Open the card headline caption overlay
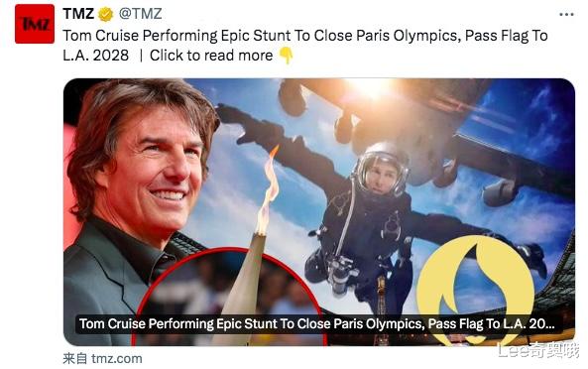 point(318,323)
